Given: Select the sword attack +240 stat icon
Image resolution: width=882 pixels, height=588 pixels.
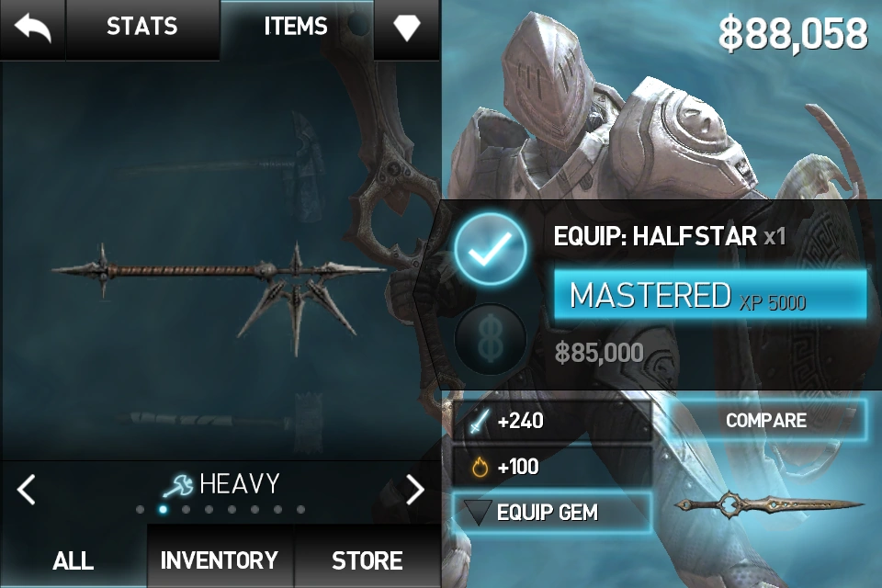Looking at the screenshot, I should point(480,421).
